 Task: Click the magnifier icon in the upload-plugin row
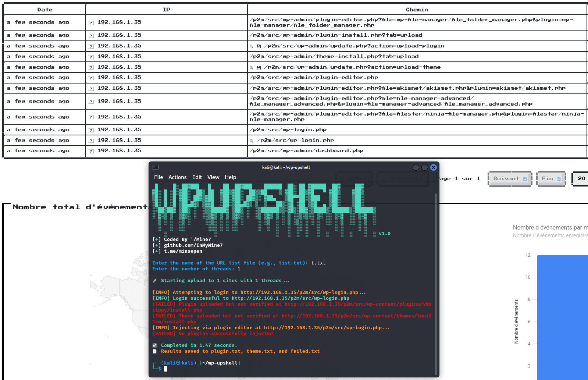[x=252, y=46]
